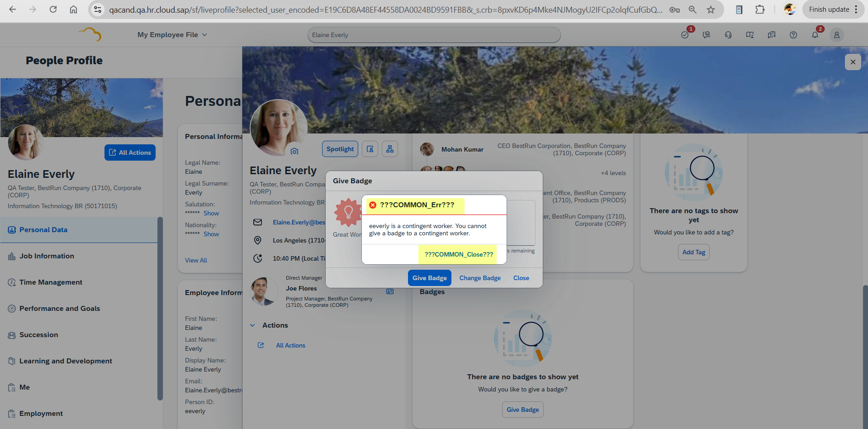Click the profile card icon next to Spotlight

click(370, 149)
